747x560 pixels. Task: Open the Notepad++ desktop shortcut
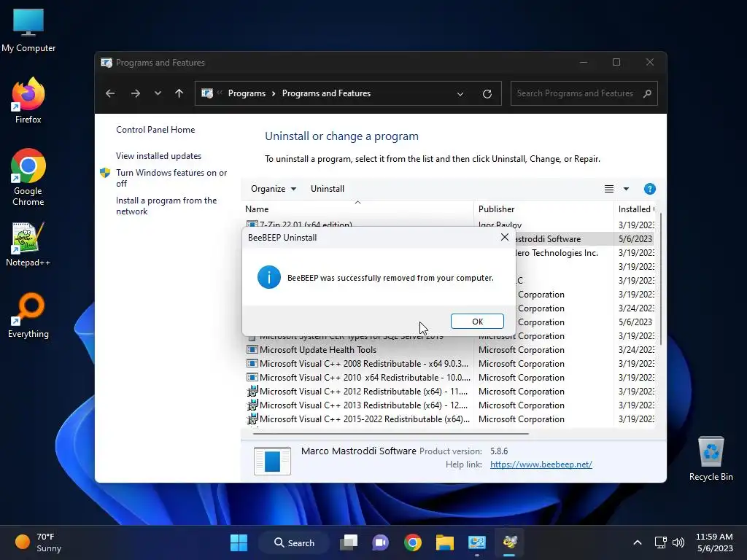click(x=28, y=244)
